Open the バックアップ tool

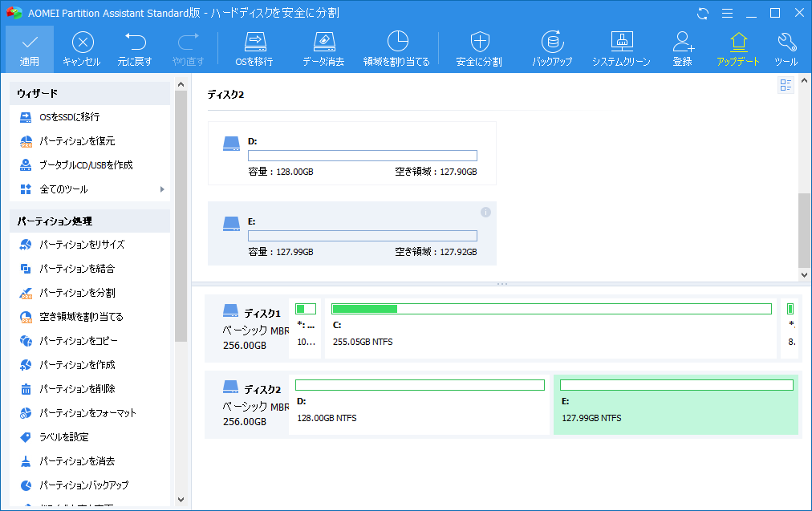coord(552,49)
